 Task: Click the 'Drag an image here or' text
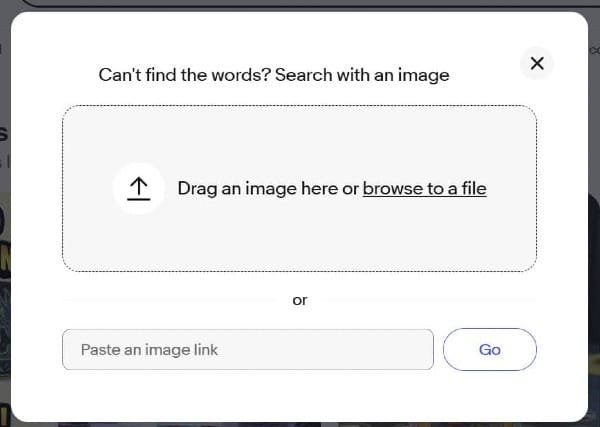coord(267,188)
